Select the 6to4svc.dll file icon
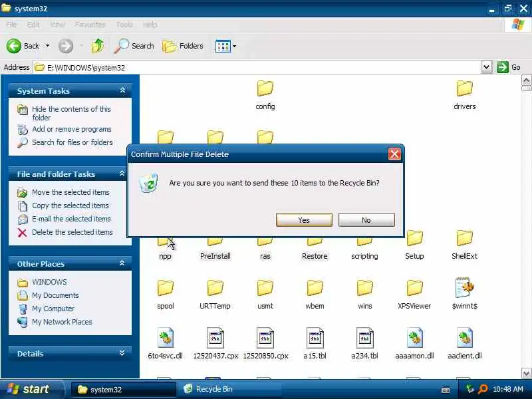The width and height of the screenshot is (532, 399). coord(166,338)
